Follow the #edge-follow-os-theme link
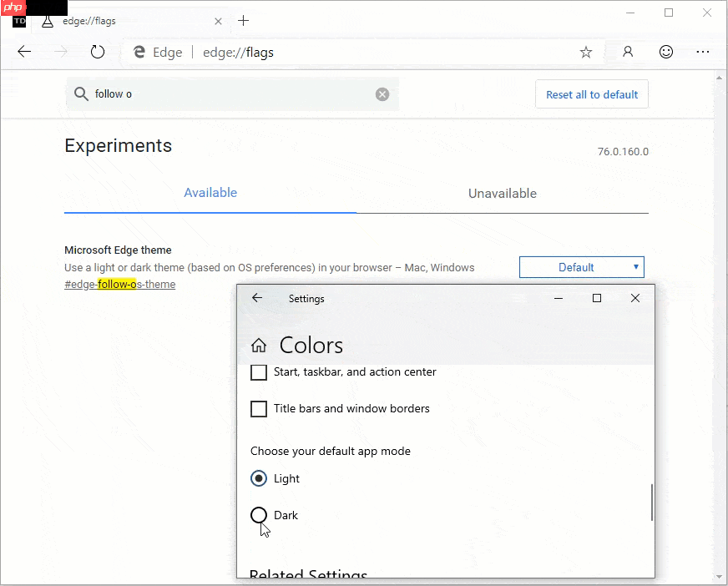728x586 pixels. click(119, 284)
